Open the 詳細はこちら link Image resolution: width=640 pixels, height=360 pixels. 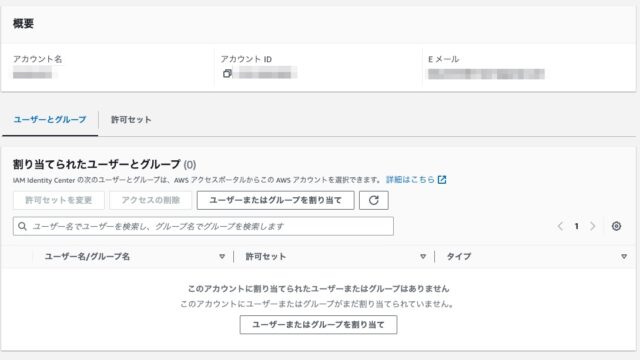[x=410, y=180]
